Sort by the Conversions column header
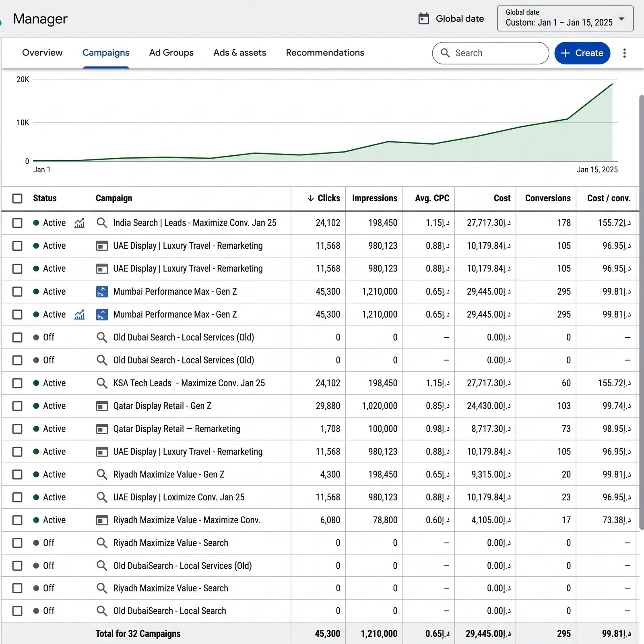 pyautogui.click(x=548, y=198)
